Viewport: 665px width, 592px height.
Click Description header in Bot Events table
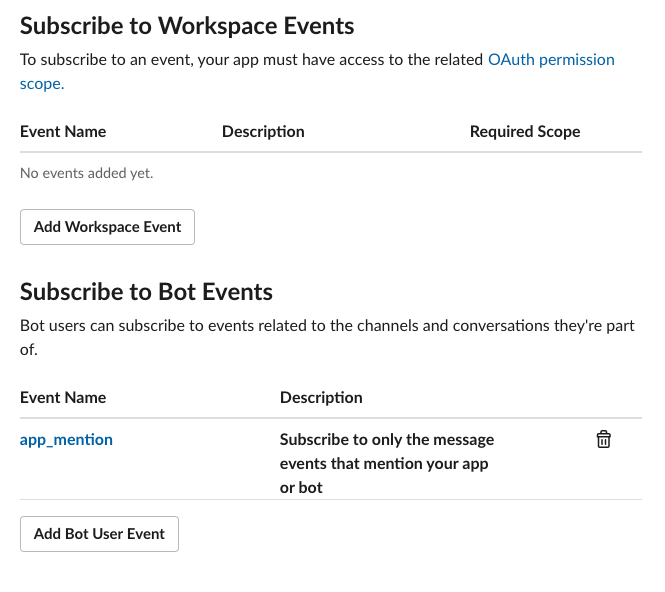(321, 398)
